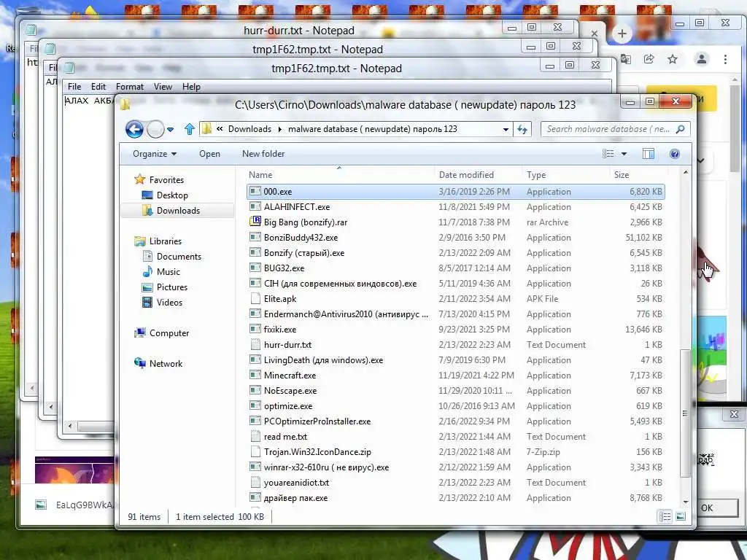The image size is (747, 560).
Task: Click the refresh button beside address bar
Action: pyautogui.click(x=522, y=129)
